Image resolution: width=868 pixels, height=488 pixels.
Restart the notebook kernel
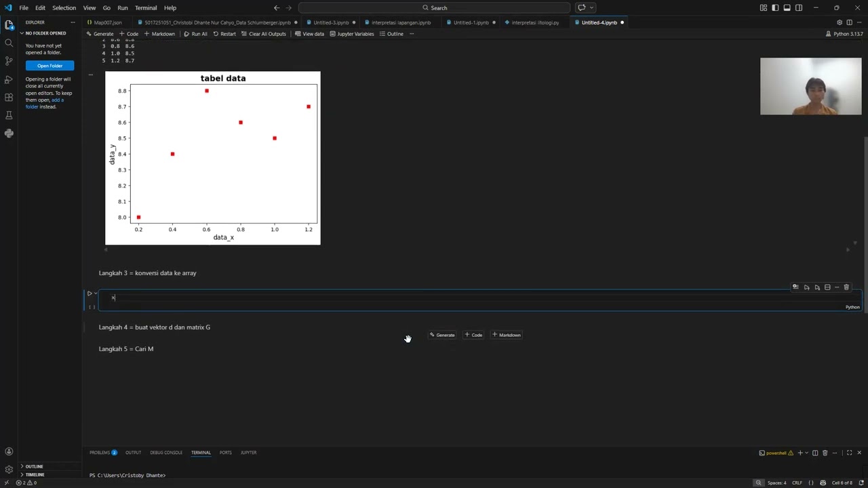pyautogui.click(x=224, y=34)
